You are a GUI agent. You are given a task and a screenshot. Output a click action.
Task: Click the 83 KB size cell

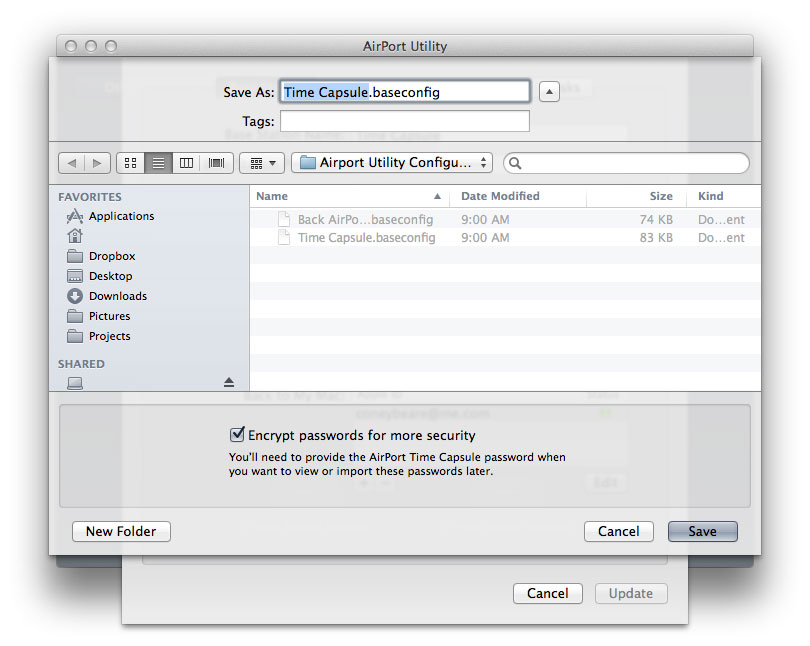(x=656, y=238)
